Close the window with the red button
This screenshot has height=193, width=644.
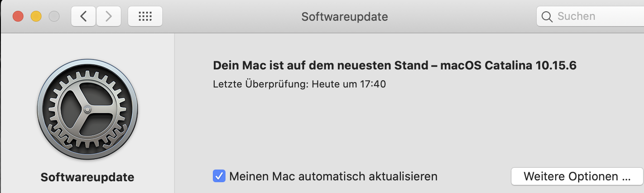(x=18, y=17)
